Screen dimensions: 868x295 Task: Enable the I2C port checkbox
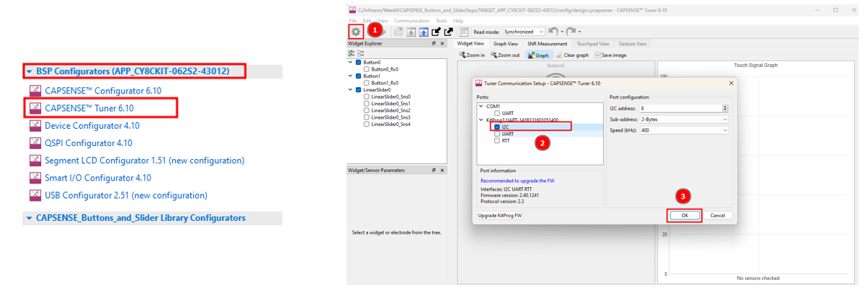tap(497, 127)
